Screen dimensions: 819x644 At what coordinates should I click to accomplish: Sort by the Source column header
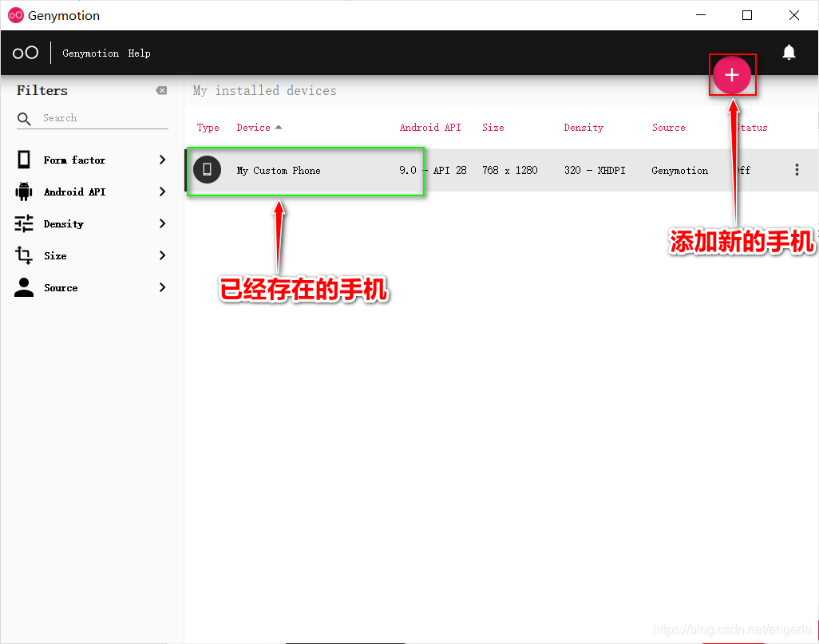pos(669,128)
